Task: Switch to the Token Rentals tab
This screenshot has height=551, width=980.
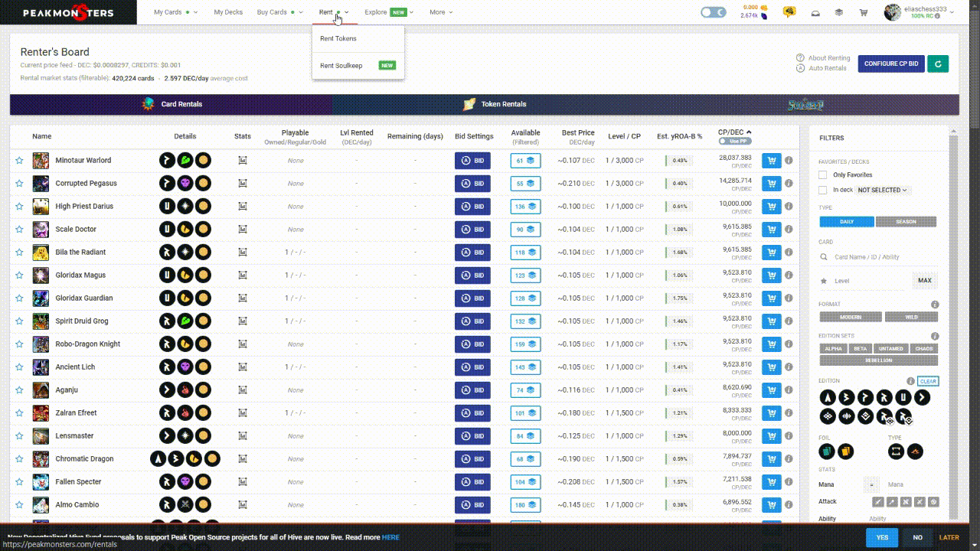Action: point(494,104)
